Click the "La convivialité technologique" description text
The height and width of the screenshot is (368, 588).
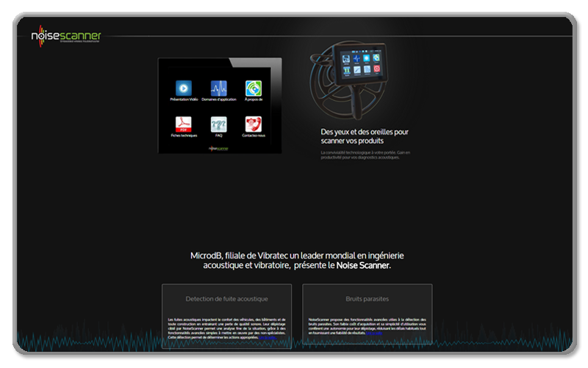[x=365, y=155]
